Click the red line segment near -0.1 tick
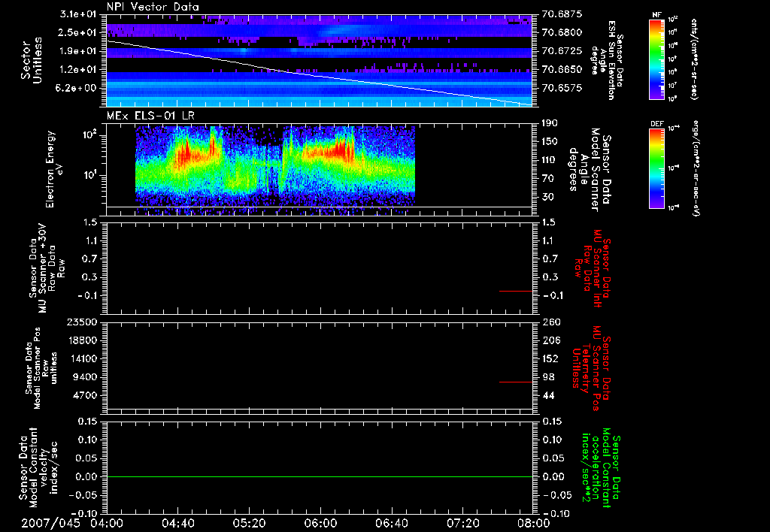The width and height of the screenshot is (770, 532). [x=516, y=291]
